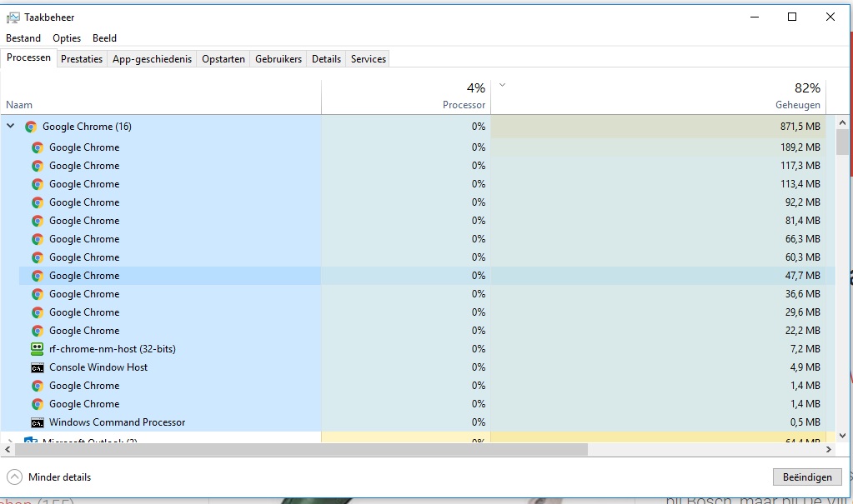Click Chrome icon of the 47,7 MB process
This screenshot has height=504, width=853.
pos(37,276)
